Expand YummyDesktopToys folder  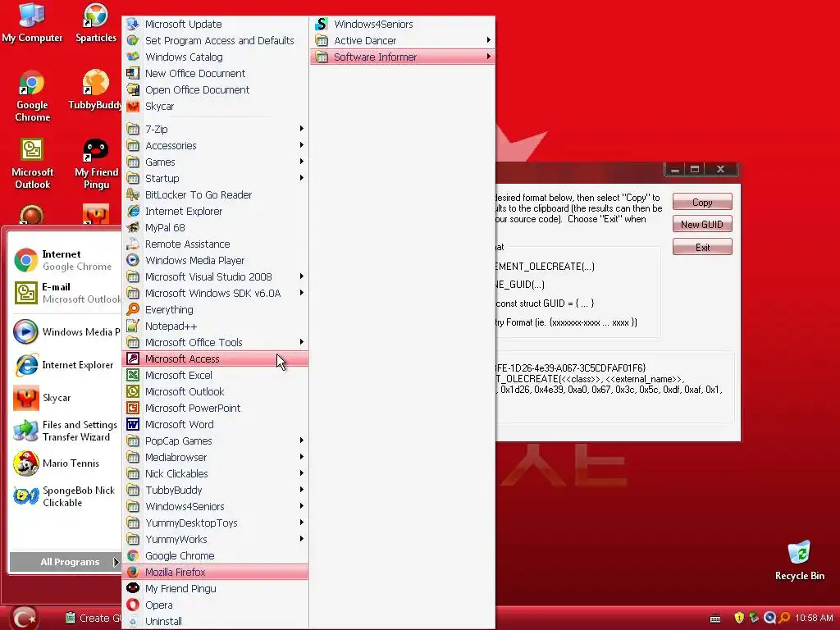(216, 523)
